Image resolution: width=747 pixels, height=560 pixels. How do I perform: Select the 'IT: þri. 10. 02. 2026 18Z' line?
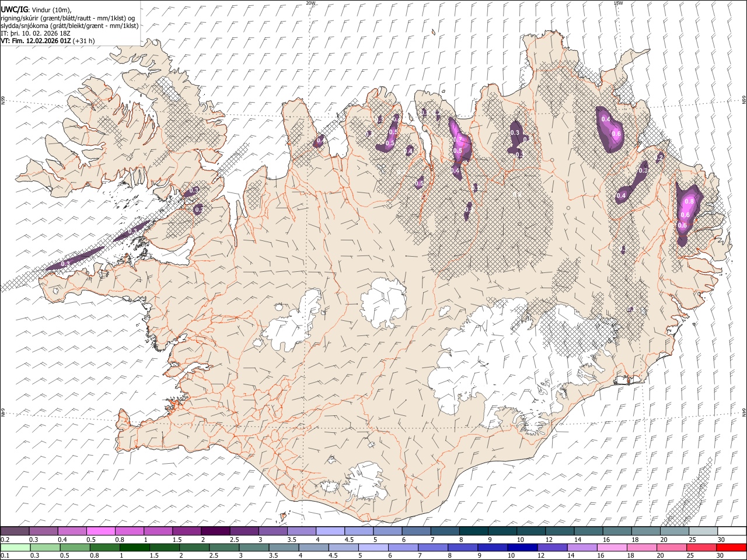click(36, 33)
